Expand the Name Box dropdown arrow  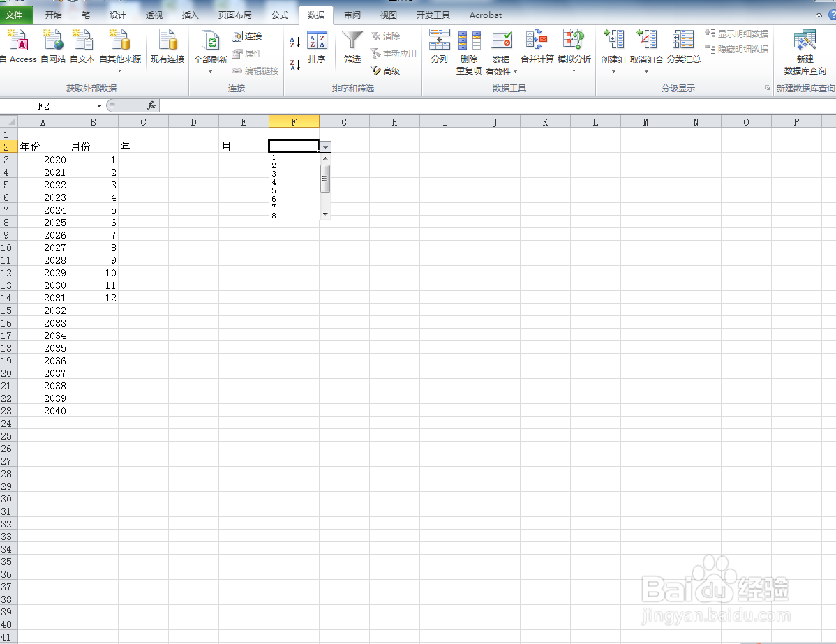click(x=99, y=106)
